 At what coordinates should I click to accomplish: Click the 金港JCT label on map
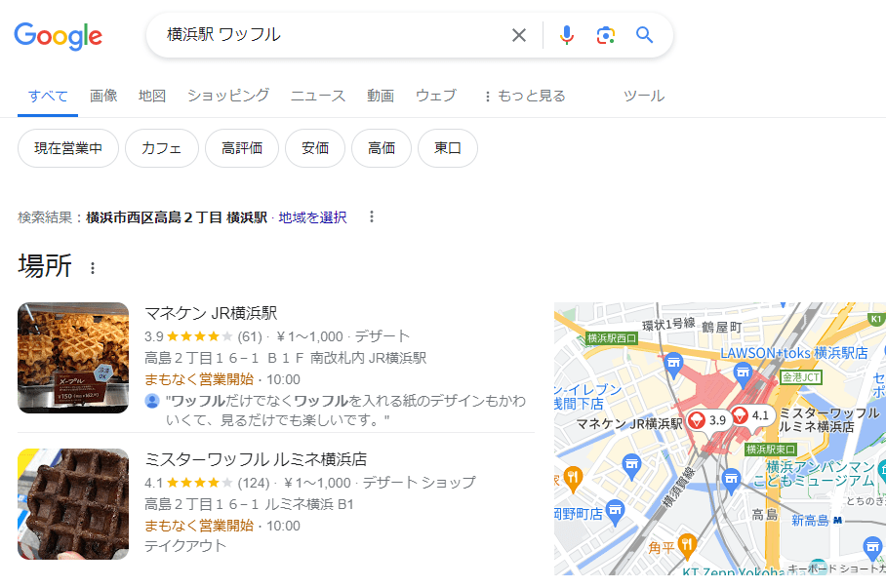[x=801, y=376]
